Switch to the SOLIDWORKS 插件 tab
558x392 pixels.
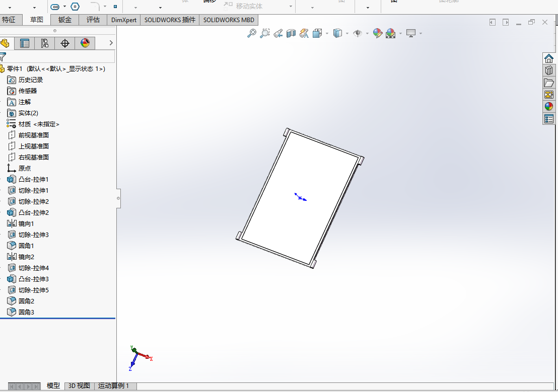tap(170, 20)
